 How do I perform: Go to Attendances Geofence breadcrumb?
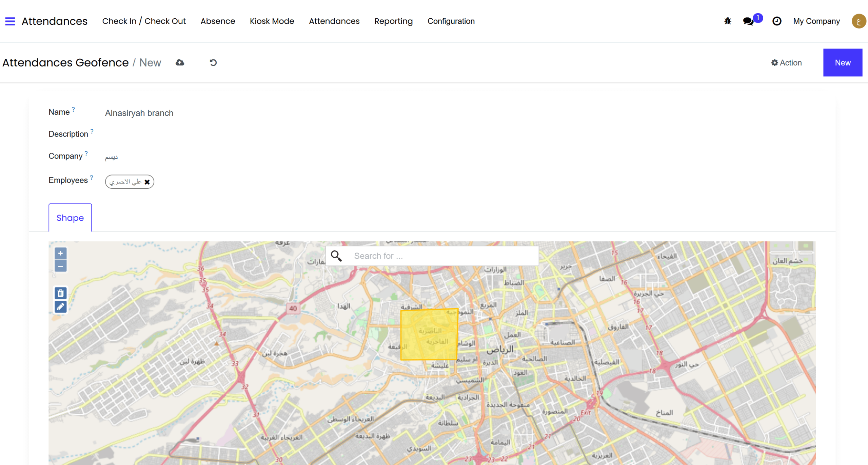click(x=65, y=62)
